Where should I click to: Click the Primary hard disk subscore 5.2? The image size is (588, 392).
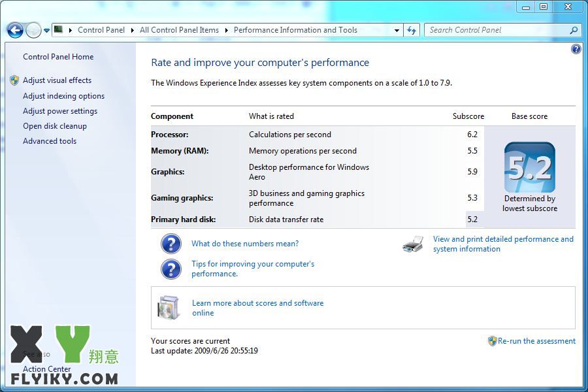click(x=472, y=220)
